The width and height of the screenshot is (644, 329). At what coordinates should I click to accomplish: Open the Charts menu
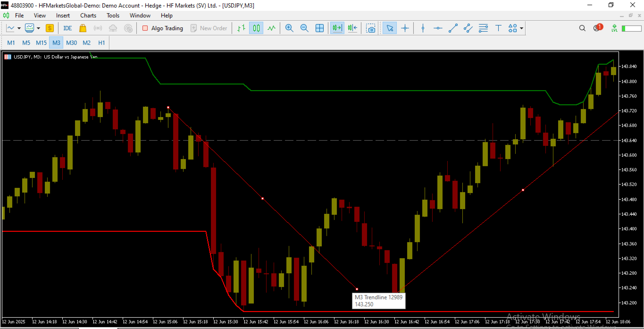point(88,15)
